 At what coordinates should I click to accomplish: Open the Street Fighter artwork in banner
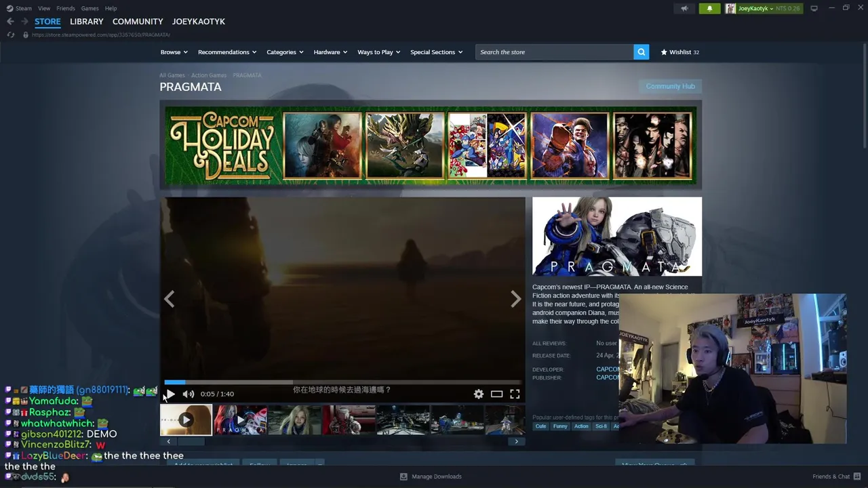(x=570, y=145)
